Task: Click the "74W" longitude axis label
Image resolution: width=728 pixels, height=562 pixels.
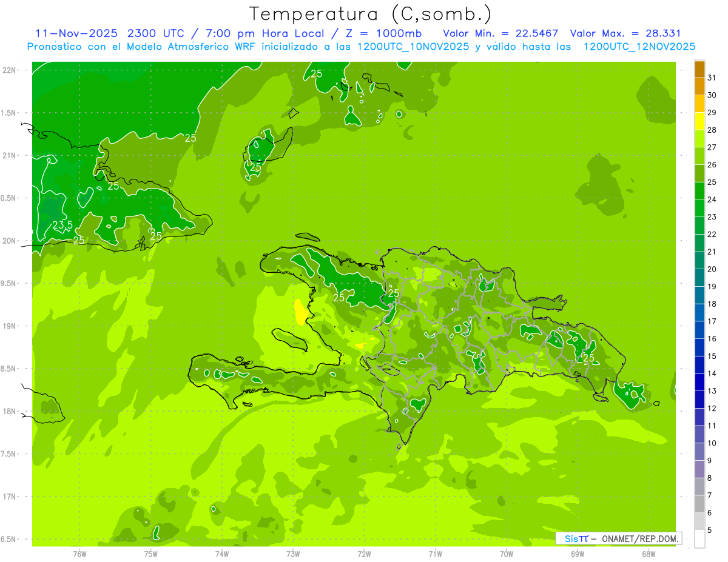Action: 222,554
